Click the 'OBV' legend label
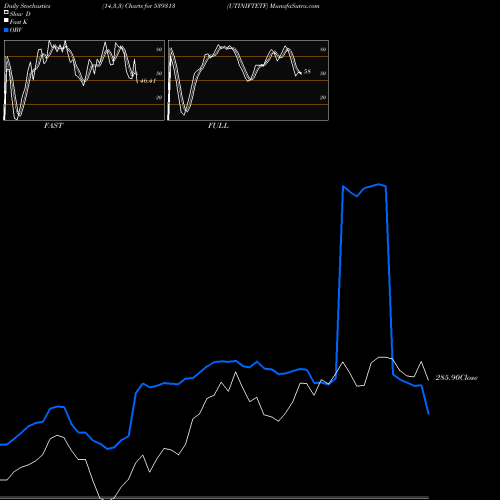 click(16, 30)
